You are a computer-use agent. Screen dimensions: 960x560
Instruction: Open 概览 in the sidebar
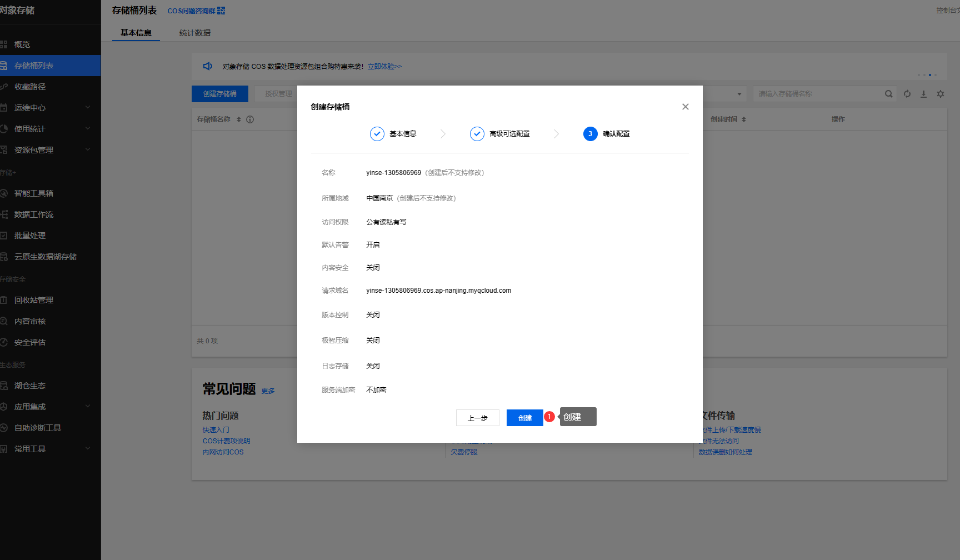pos(22,44)
